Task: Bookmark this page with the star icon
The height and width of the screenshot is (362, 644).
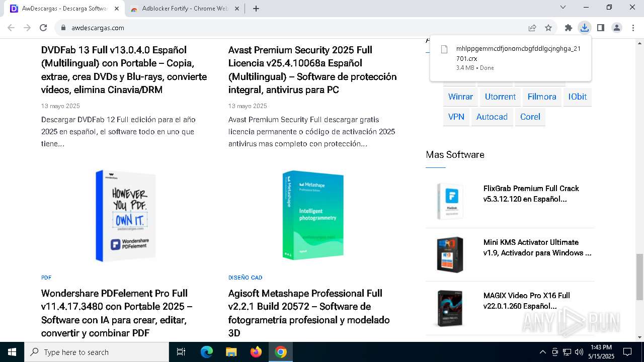Action: pos(548,28)
